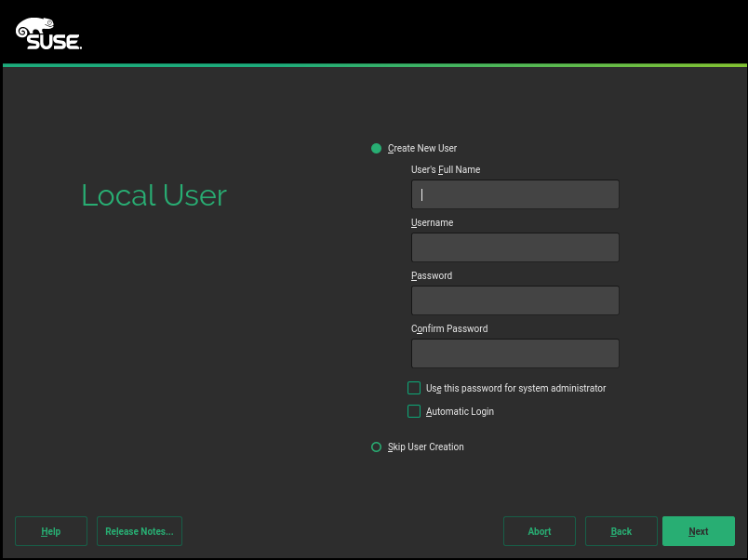Click the Confirm Password input field
Image resolution: width=748 pixels, height=560 pixels.
pyautogui.click(x=514, y=353)
